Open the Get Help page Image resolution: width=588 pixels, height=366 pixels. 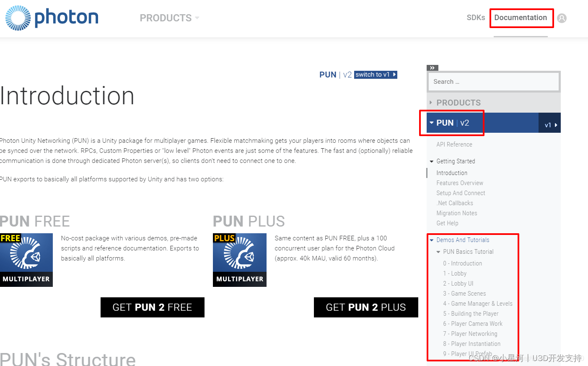(x=447, y=223)
